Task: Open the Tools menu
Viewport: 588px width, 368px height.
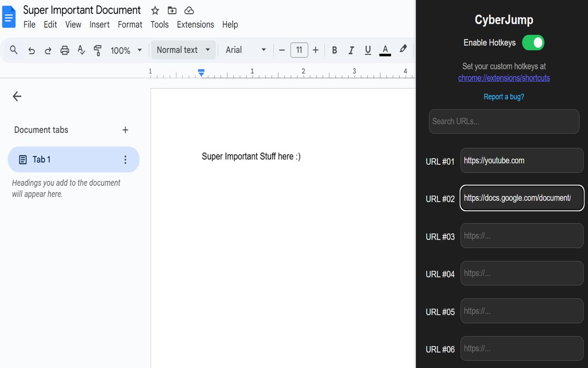Action: coord(159,24)
